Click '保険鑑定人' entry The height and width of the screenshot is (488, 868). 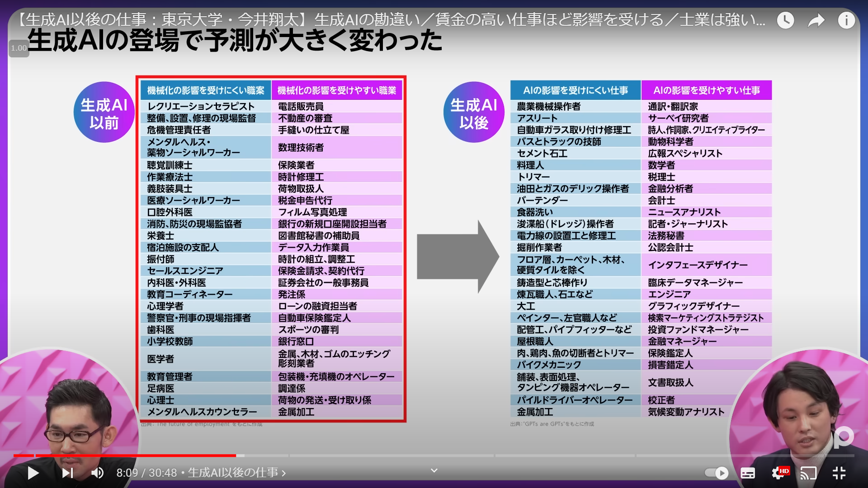[670, 353]
